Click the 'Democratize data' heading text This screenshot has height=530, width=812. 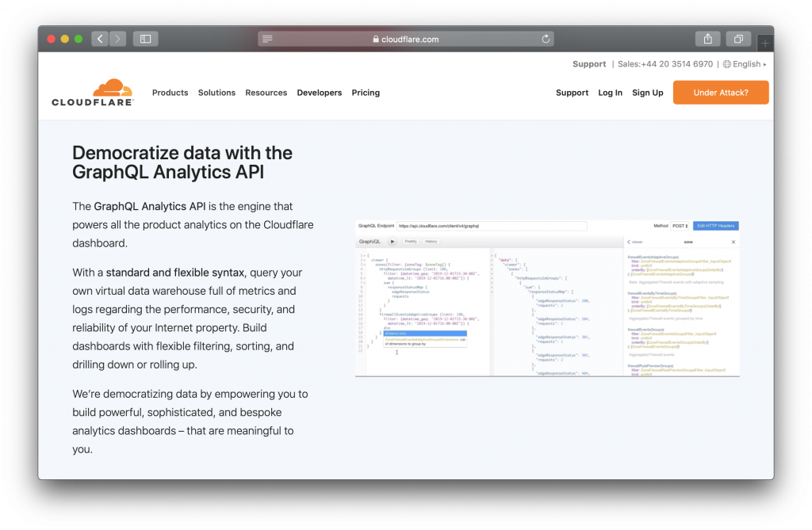point(182,162)
